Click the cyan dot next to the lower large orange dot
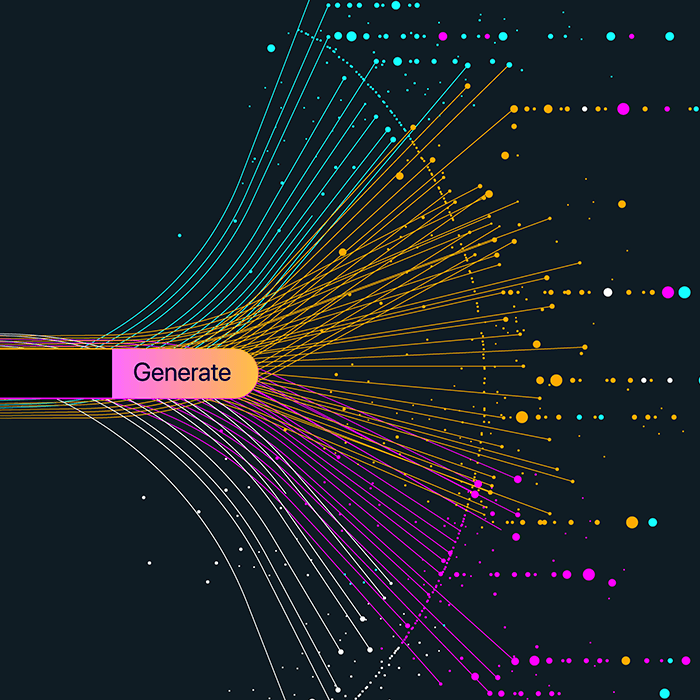 pos(653,522)
